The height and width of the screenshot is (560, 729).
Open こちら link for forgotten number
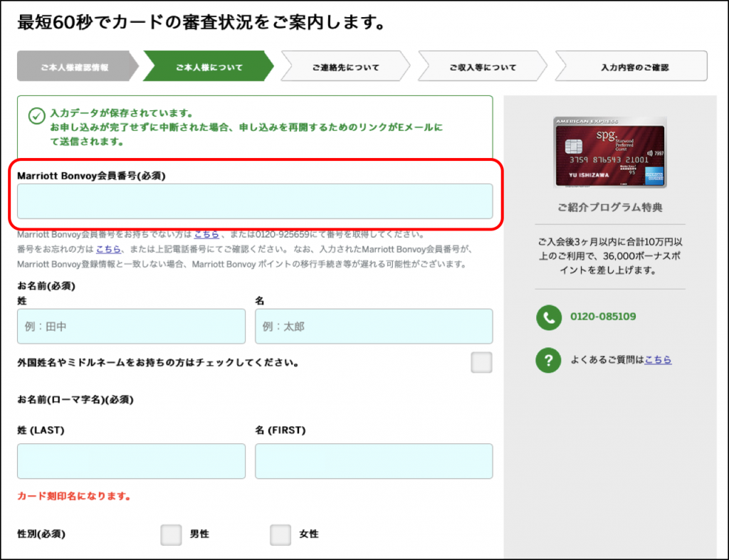[108, 249]
